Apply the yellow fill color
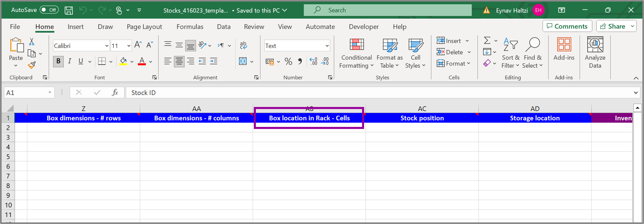 click(123, 61)
